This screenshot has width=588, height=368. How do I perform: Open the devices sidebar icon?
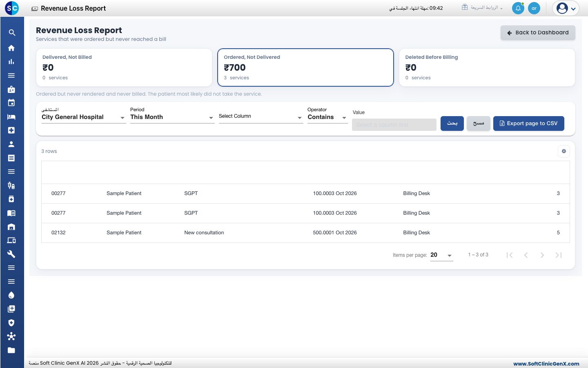(11, 240)
